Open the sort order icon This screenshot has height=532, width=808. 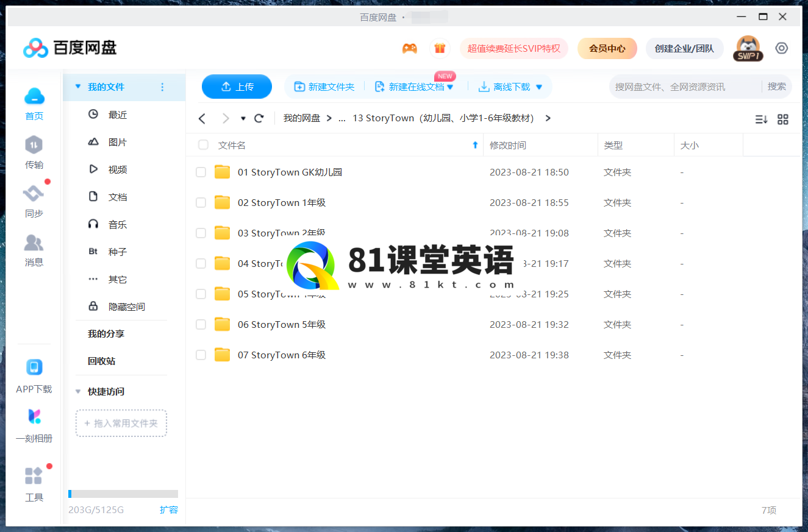[761, 119]
